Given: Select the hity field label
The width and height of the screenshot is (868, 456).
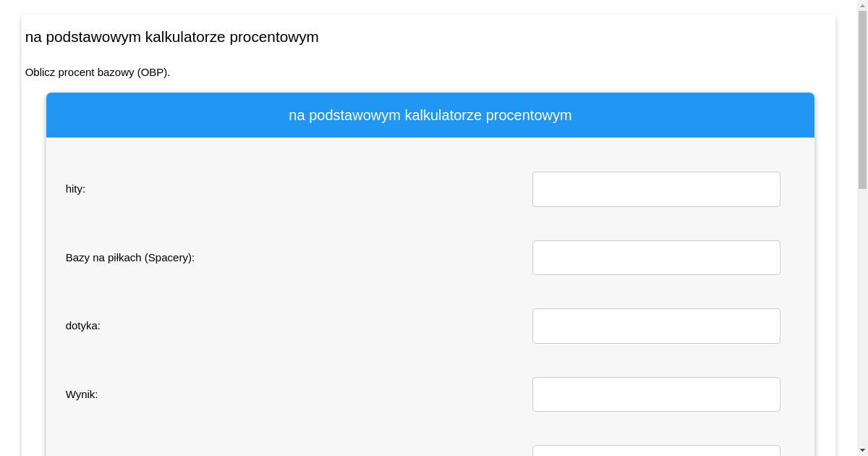Looking at the screenshot, I should tap(75, 189).
